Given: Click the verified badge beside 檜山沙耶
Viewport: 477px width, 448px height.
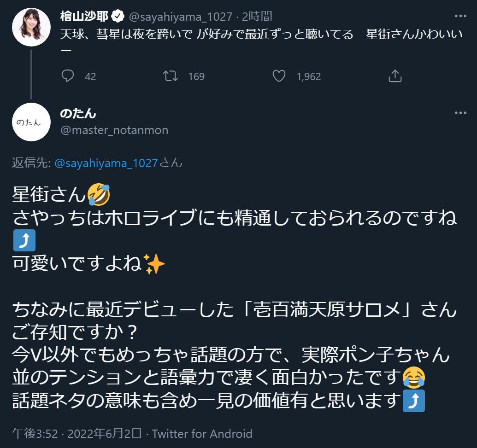Looking at the screenshot, I should point(118,17).
